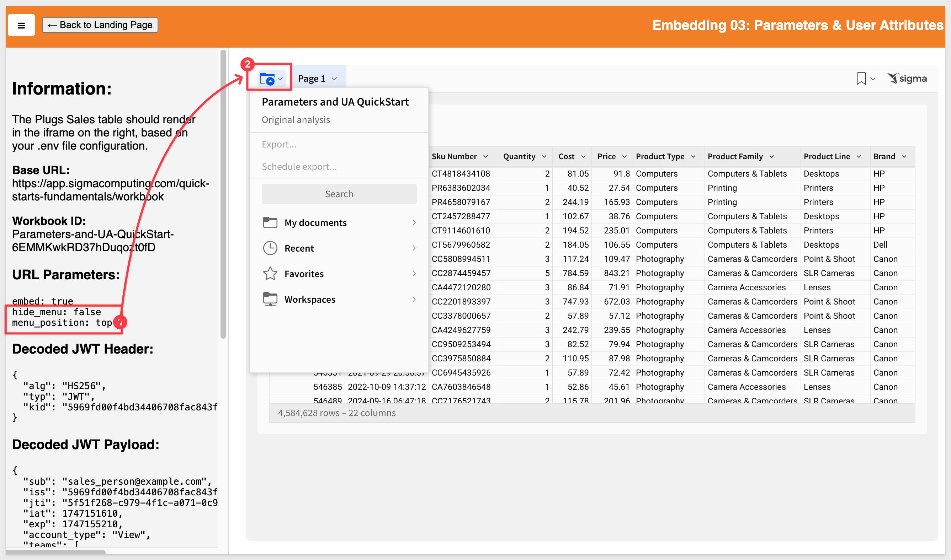
Task: Open Quantity column dropdown
Action: tap(544, 157)
